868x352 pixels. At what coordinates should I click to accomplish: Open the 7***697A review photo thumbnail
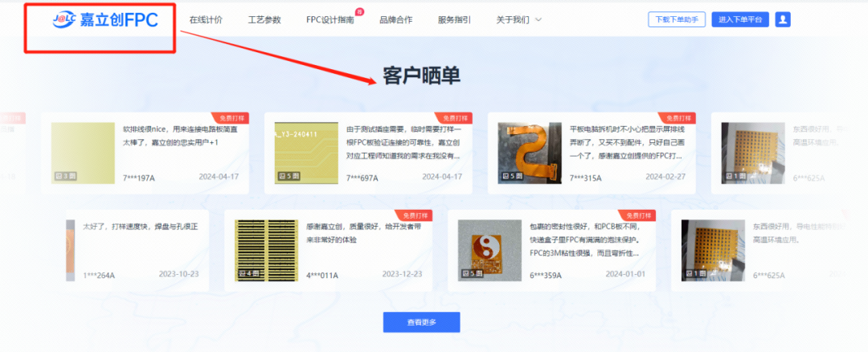pos(305,153)
